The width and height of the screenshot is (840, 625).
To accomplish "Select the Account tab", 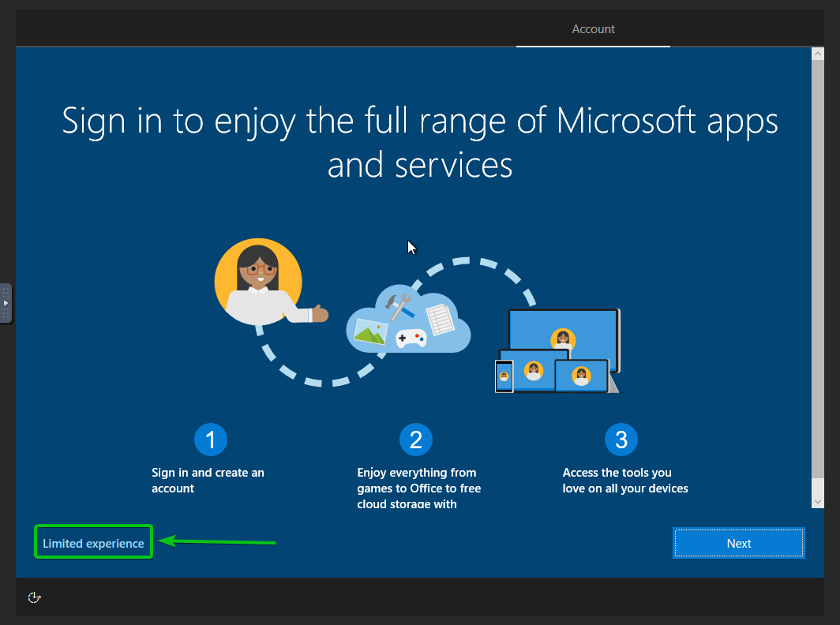I will pos(593,29).
